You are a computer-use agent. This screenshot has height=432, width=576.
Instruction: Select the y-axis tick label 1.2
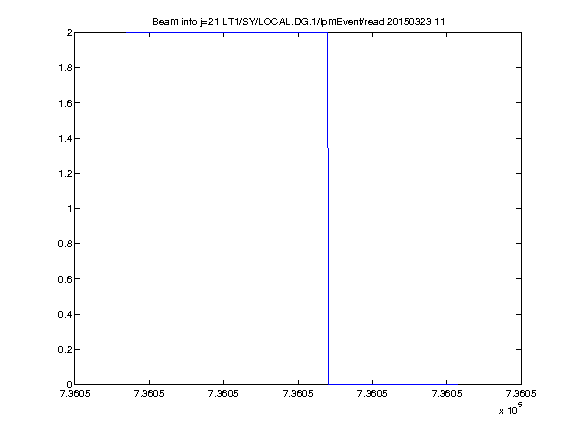65,173
